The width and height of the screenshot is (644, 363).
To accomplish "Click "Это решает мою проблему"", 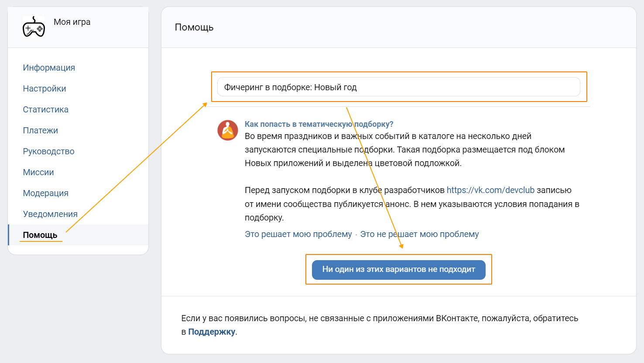I will (x=298, y=234).
